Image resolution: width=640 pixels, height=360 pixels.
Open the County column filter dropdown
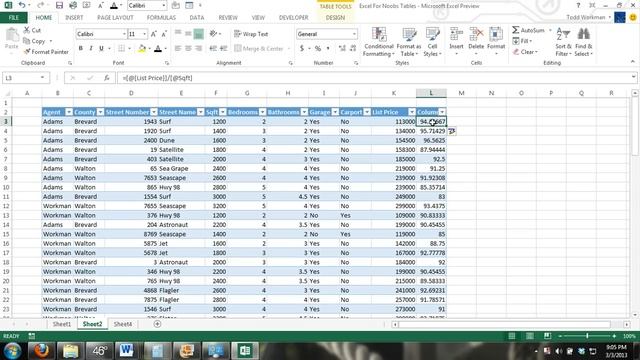100,112
